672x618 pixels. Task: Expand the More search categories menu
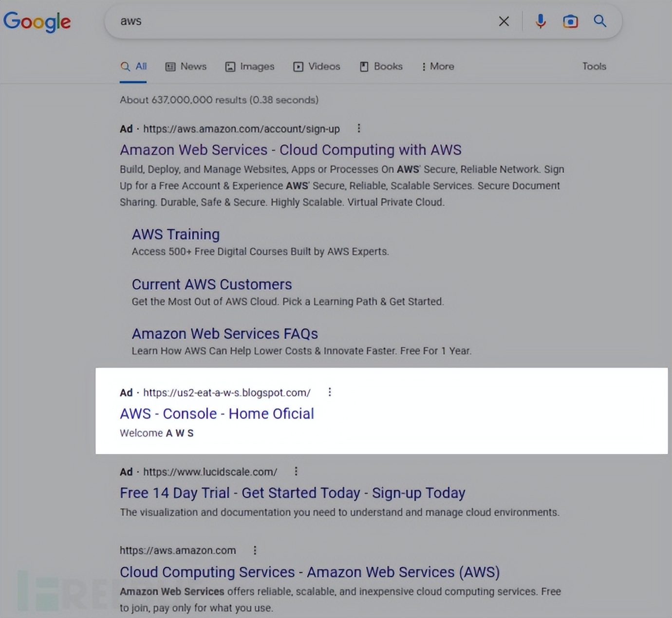tap(438, 67)
